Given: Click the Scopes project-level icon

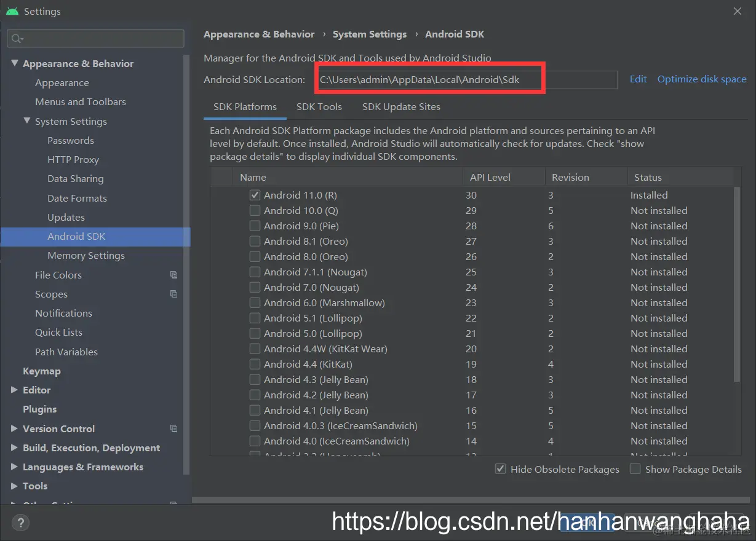Looking at the screenshot, I should tap(174, 294).
